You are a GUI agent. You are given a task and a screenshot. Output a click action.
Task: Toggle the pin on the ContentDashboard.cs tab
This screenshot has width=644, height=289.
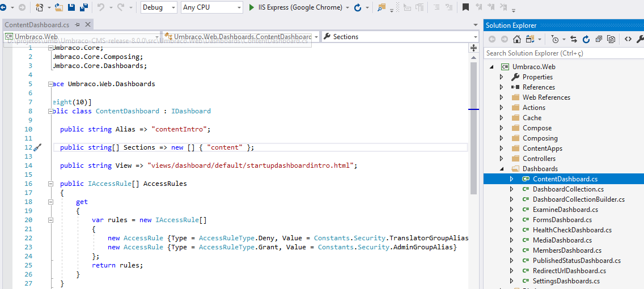coord(77,25)
